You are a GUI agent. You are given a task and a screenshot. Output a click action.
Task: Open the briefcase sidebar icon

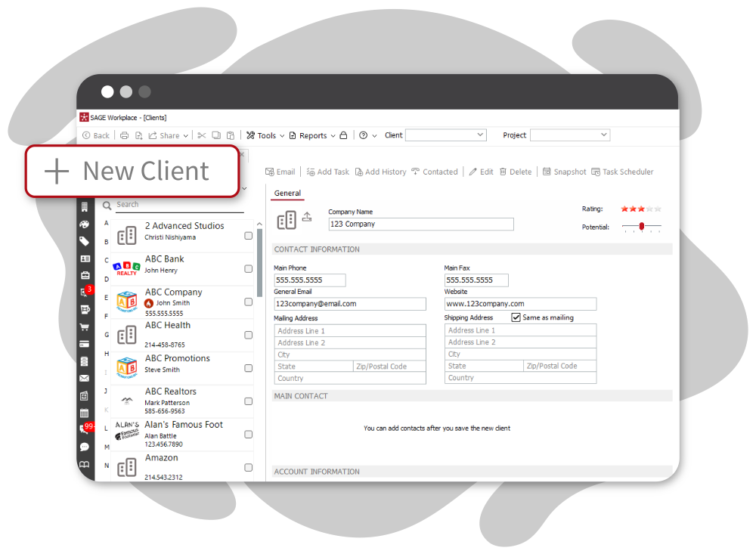(x=85, y=275)
